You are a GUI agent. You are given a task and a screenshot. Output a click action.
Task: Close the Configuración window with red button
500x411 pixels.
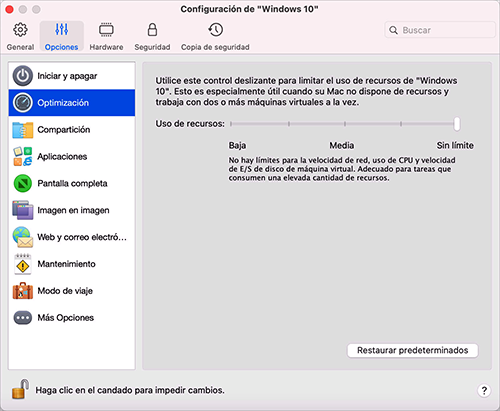[9, 9]
